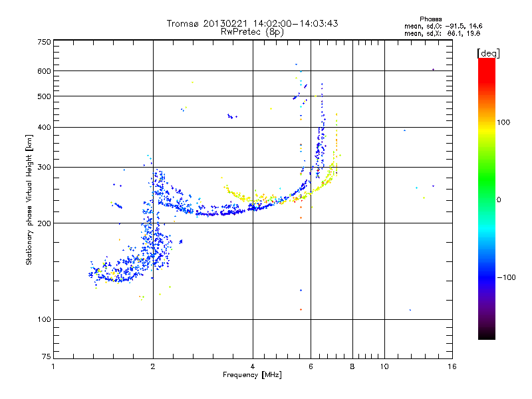Click the y-axis label '600'
The image size is (532, 399).
click(x=44, y=71)
